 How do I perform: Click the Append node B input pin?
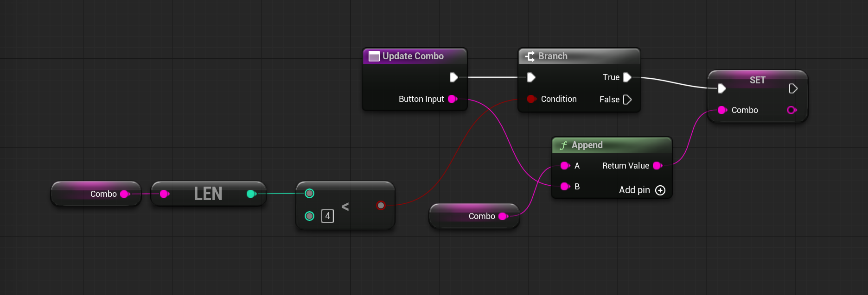(x=565, y=187)
